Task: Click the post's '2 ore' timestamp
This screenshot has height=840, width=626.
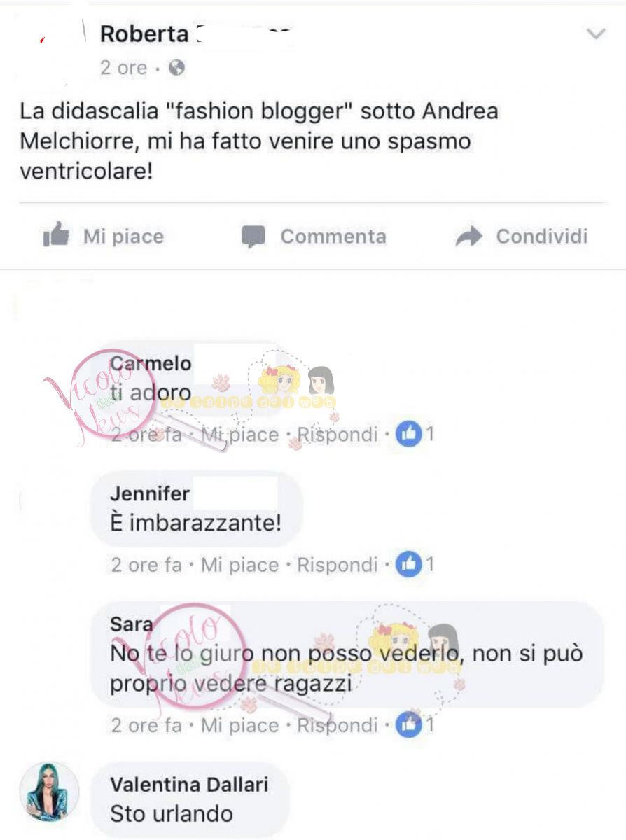Action: 124,68
